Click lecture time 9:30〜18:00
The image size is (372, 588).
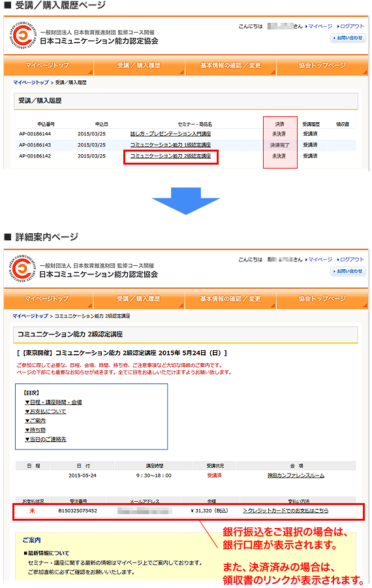click(153, 476)
